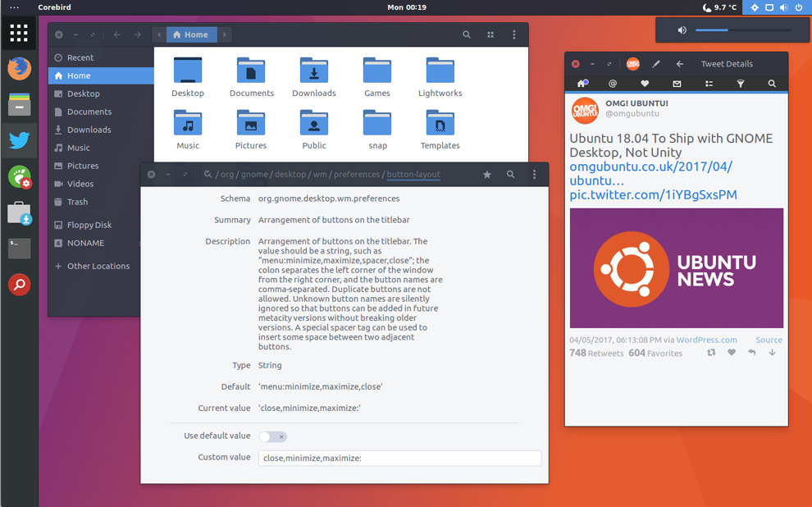Bookmark the button-layout key with star icon
812x507 pixels.
point(487,175)
